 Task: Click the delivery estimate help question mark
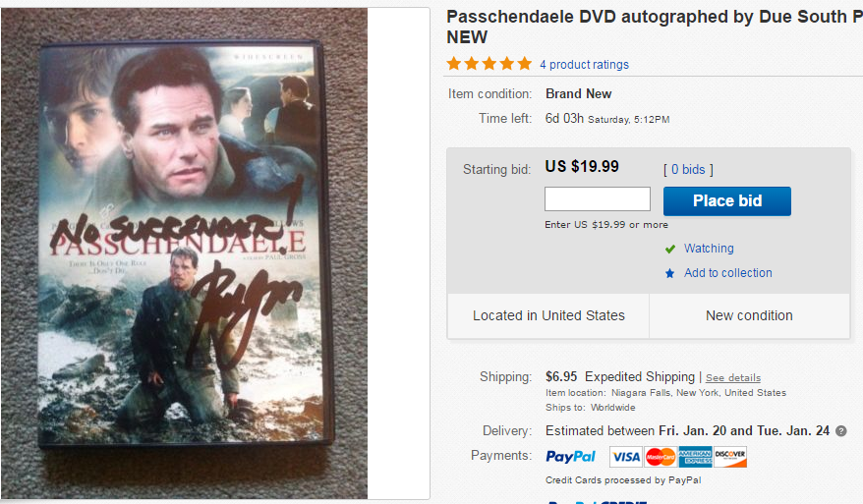[x=841, y=431]
